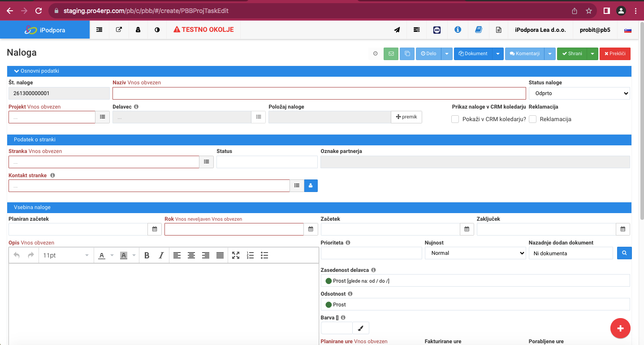Insert numbered list in editor
644x345 pixels.
tap(251, 255)
